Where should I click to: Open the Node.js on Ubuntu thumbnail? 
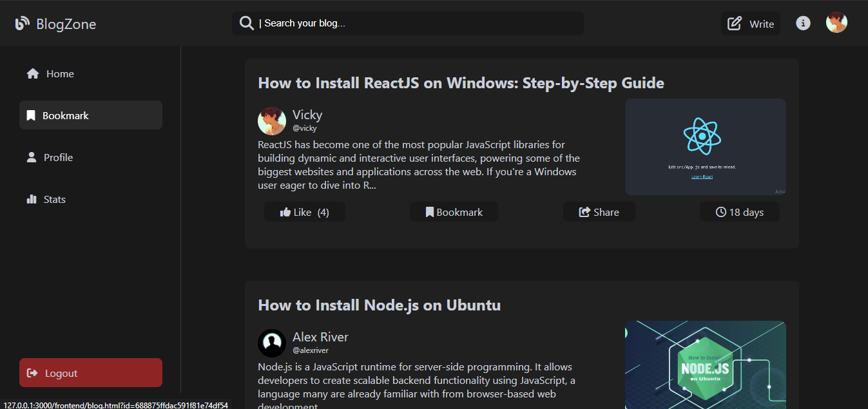[x=706, y=365]
